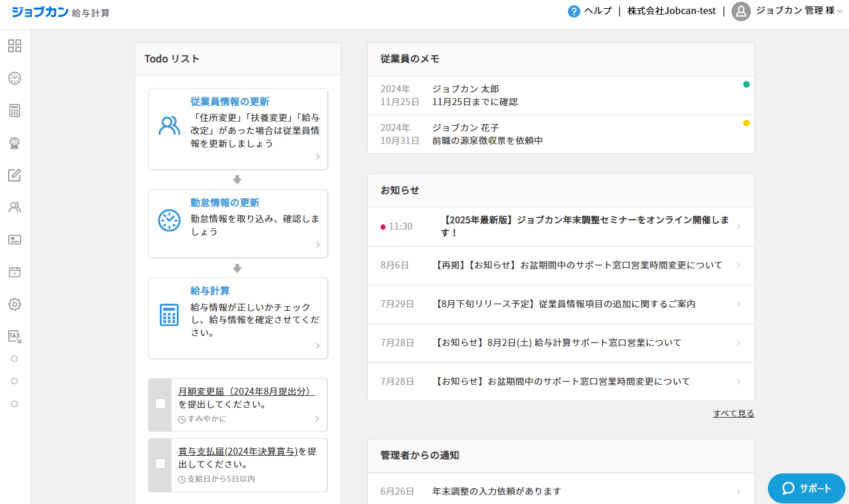
Task: Click the attendance clock icon in sidebar
Action: click(x=15, y=78)
